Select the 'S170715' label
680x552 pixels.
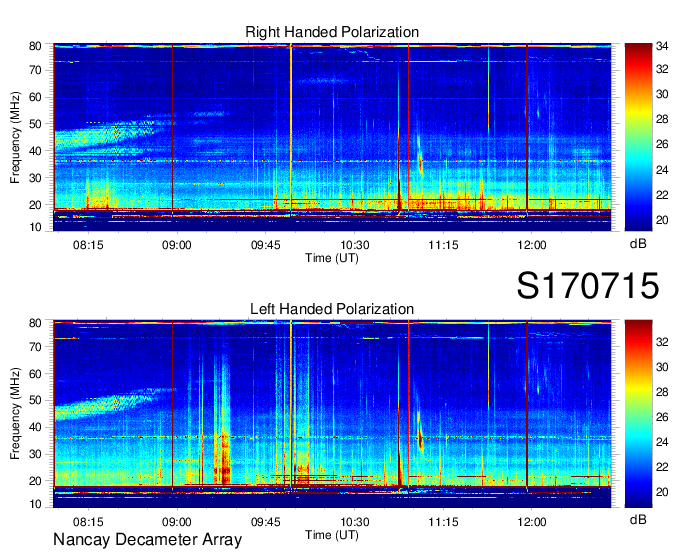pos(588,286)
